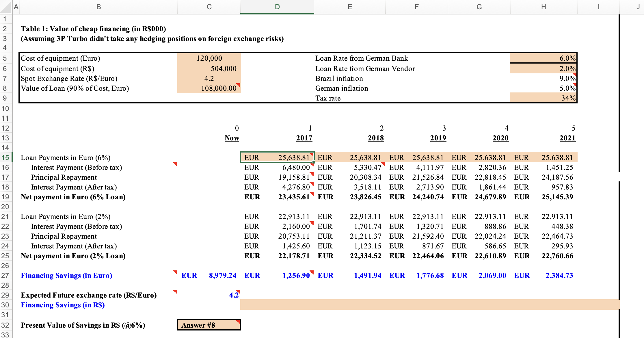
Task: Select column H header
Action: (x=544, y=7)
